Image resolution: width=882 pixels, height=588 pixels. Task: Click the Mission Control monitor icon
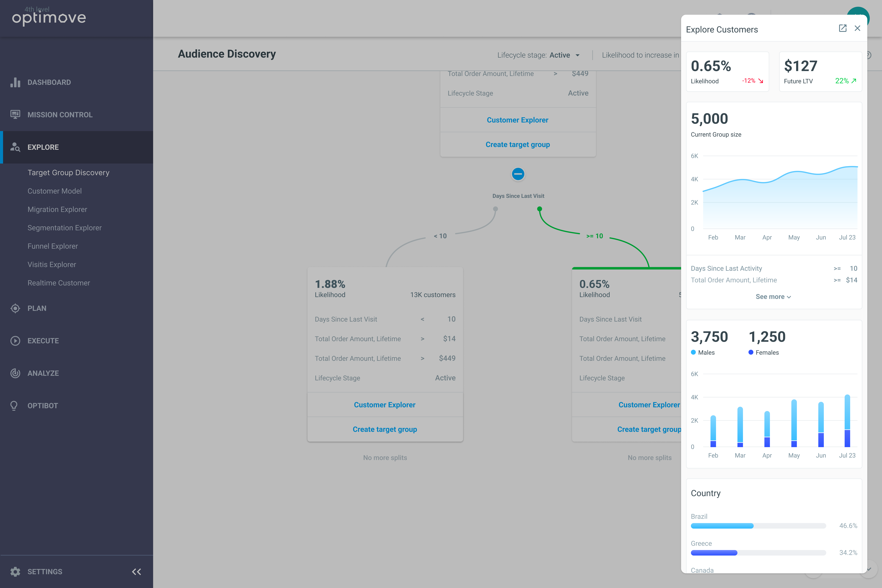click(15, 114)
